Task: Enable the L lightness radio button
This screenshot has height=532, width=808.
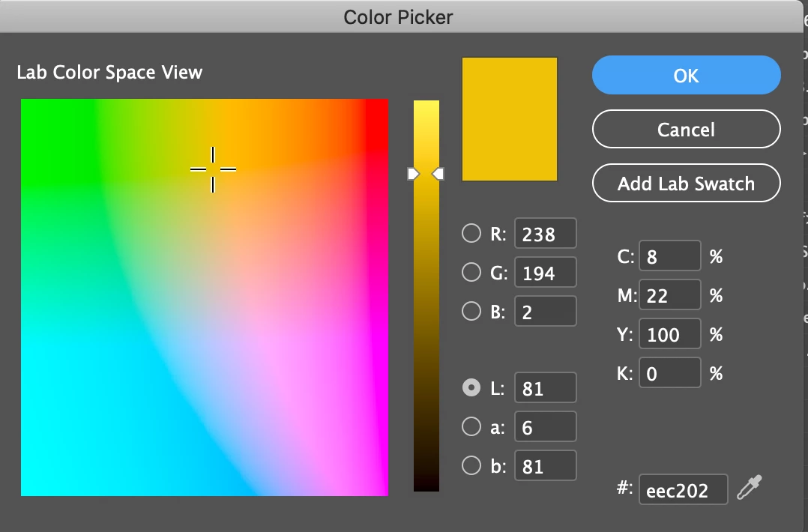Action: [471, 388]
